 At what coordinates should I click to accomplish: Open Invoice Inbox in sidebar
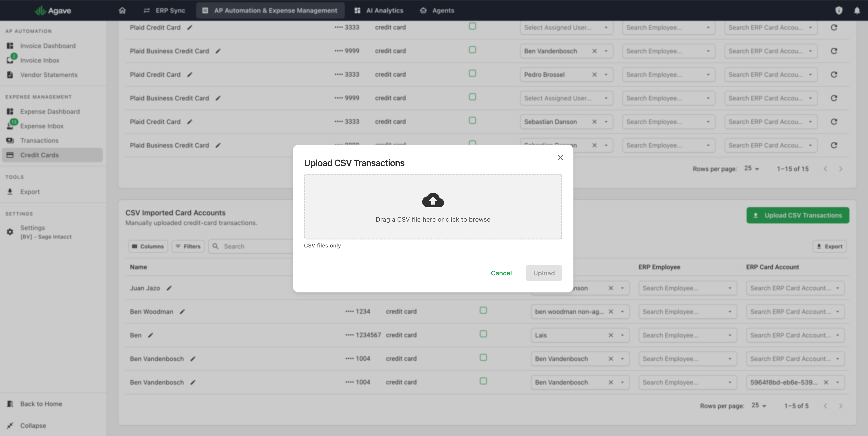pyautogui.click(x=39, y=60)
